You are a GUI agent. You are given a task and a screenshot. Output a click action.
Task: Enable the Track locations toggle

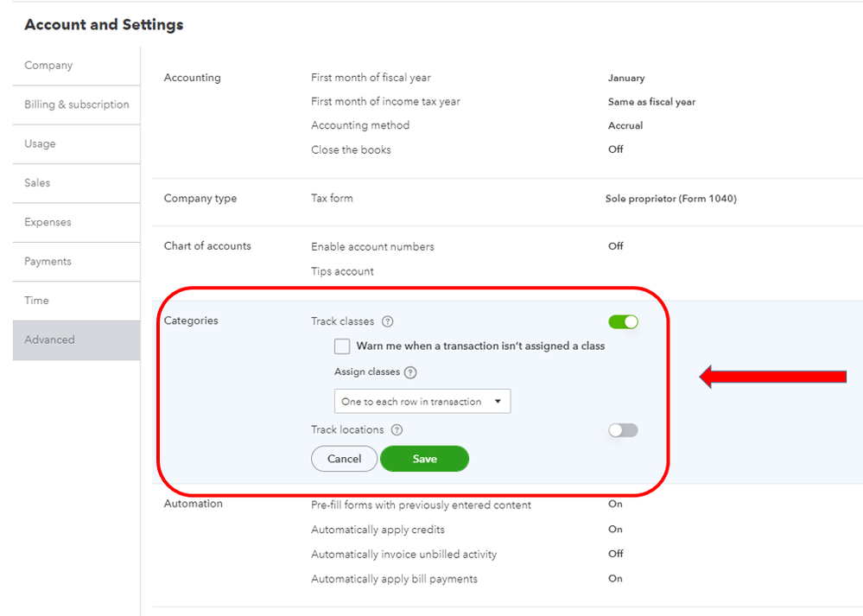623,430
